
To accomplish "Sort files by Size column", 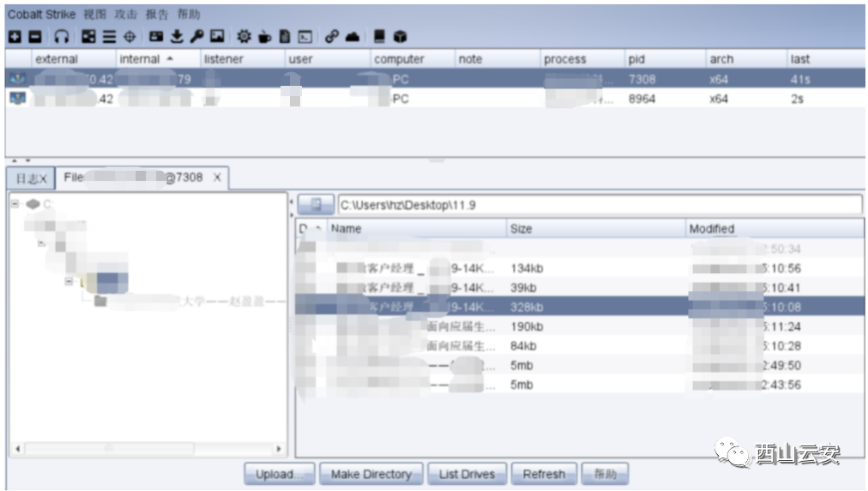I will [x=595, y=228].
